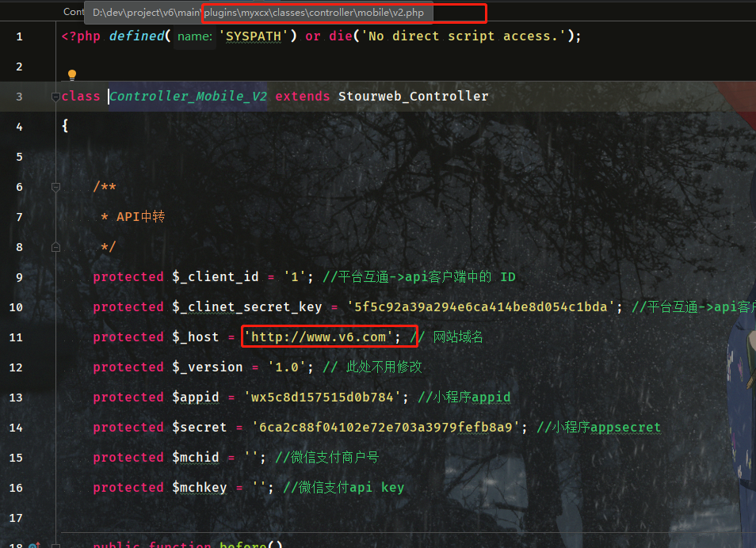756x548 pixels.
Task: Click the $mchkey variable on line 16
Action: point(199,488)
